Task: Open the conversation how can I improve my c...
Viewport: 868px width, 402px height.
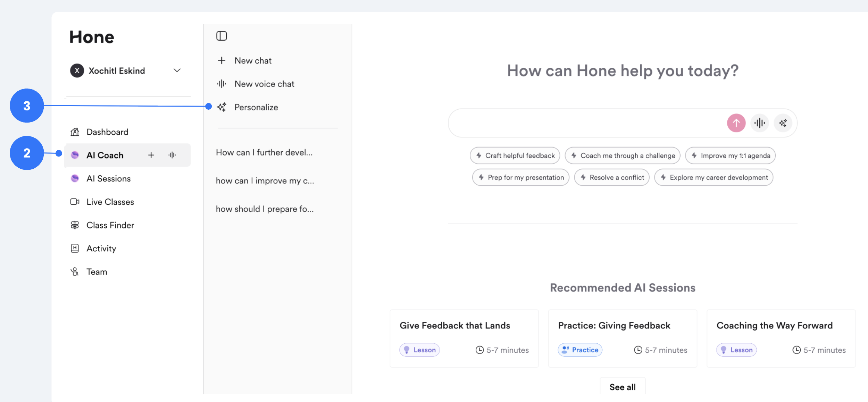Action: (x=265, y=180)
